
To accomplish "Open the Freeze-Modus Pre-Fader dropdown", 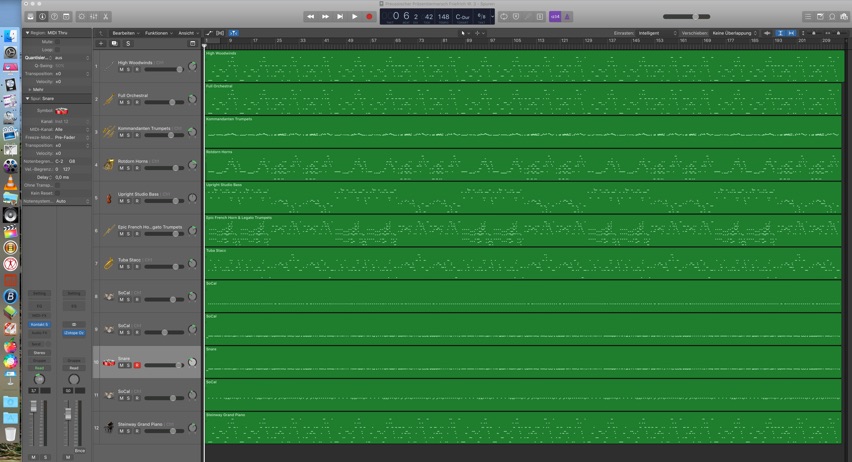I will point(71,138).
